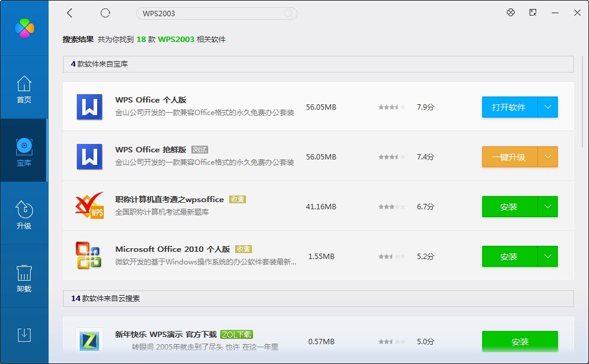The height and width of the screenshot is (364, 589).
Task: Switch to 升级 upgrade section
Action: (24, 215)
